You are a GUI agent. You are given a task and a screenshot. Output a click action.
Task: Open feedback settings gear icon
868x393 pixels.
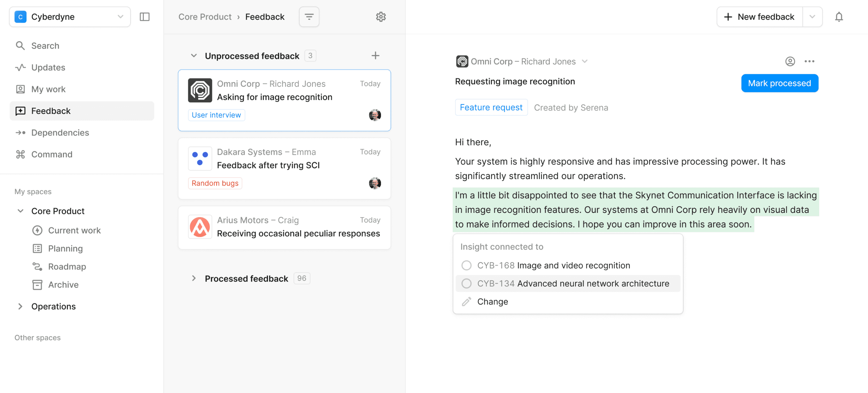[x=381, y=17]
